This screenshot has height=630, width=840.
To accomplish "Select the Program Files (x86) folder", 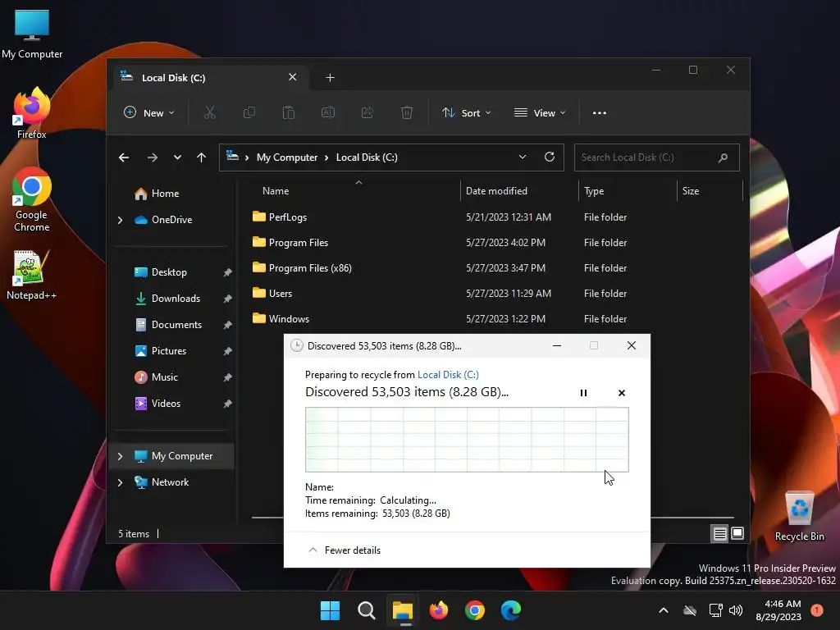I will click(310, 268).
